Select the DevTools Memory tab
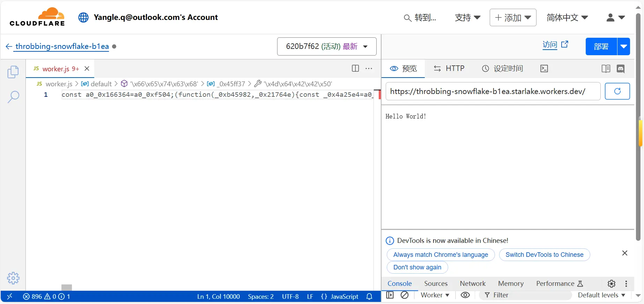This screenshot has width=644, height=304. coord(511,283)
